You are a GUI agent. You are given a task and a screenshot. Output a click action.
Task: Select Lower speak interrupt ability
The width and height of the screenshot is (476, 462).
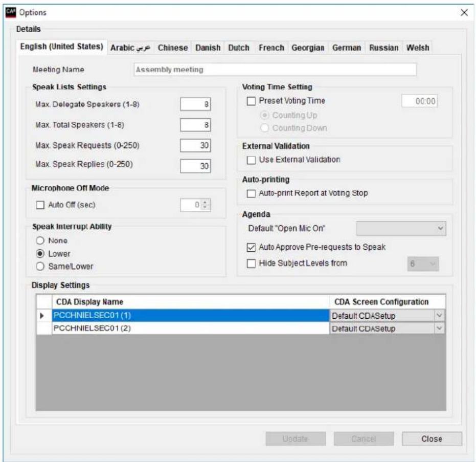pyautogui.click(x=40, y=254)
